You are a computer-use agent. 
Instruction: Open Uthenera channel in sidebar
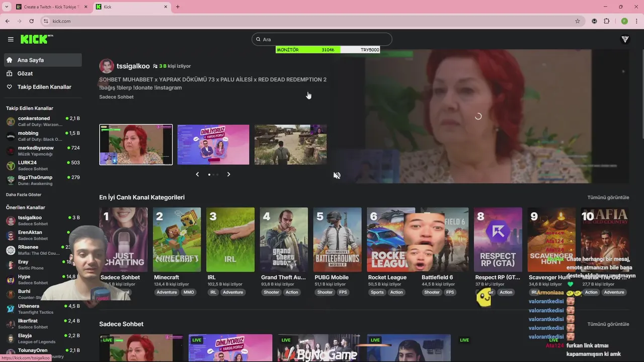43,309
